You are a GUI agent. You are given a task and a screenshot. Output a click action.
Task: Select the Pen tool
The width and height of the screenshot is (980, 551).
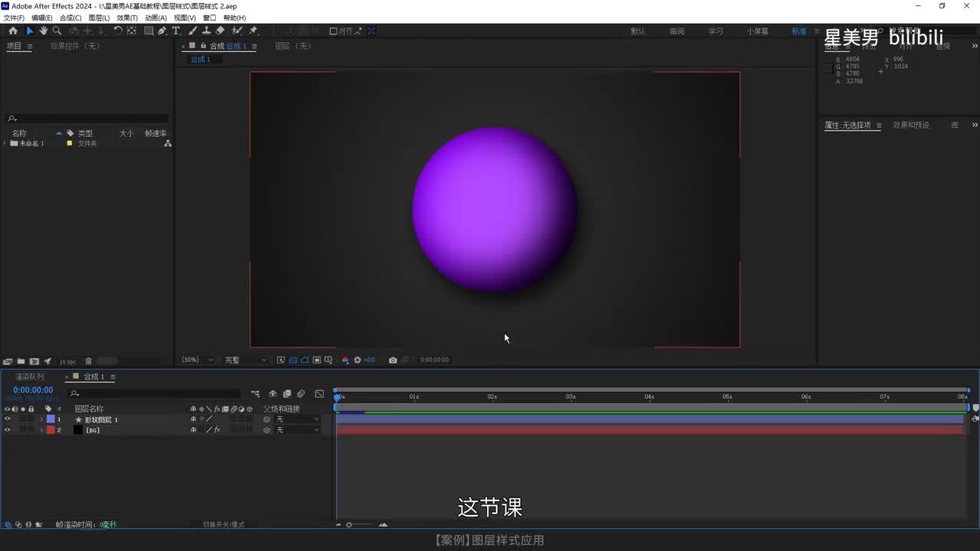pyautogui.click(x=162, y=31)
